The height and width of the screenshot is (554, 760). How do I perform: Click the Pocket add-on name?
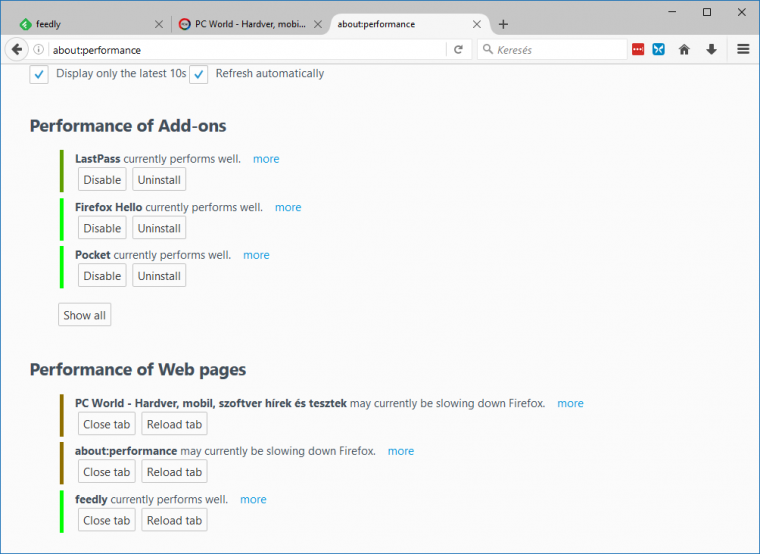click(93, 255)
